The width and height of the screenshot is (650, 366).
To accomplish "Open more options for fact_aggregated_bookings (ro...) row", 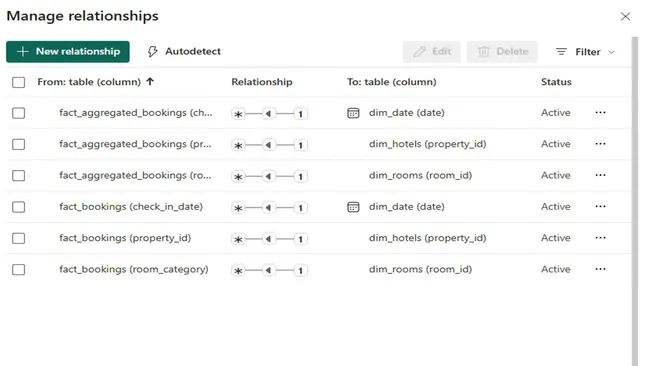I will (600, 175).
